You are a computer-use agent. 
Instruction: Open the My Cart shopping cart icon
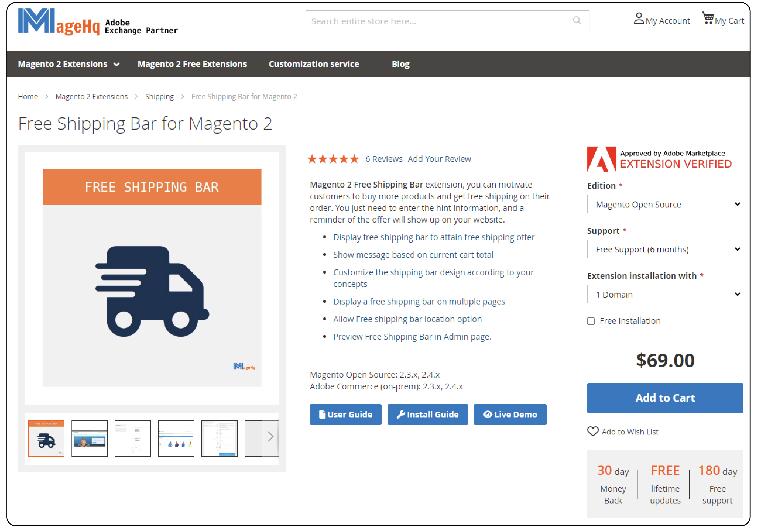click(x=708, y=18)
